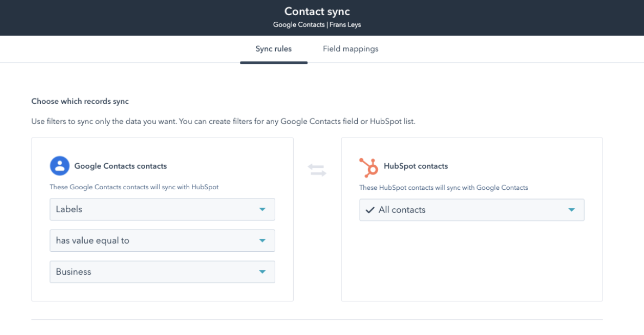Click the checkmark beside All contacts

[x=370, y=210]
